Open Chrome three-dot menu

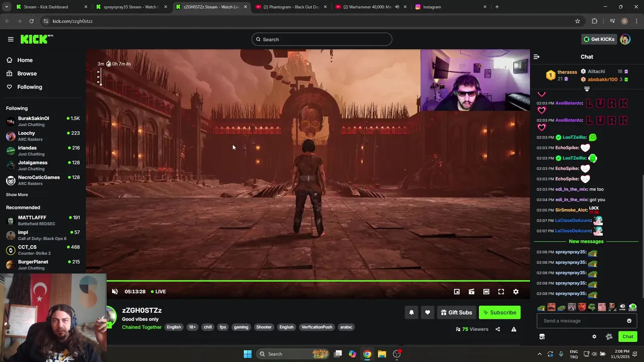coord(637,21)
